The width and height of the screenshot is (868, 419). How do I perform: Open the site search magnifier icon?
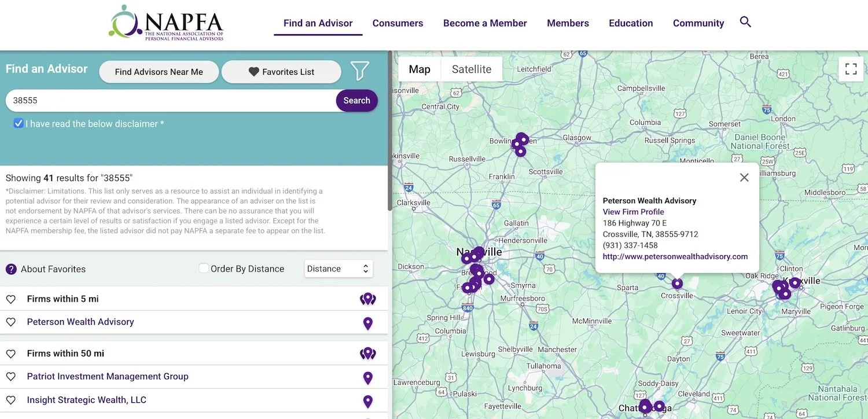tap(745, 22)
